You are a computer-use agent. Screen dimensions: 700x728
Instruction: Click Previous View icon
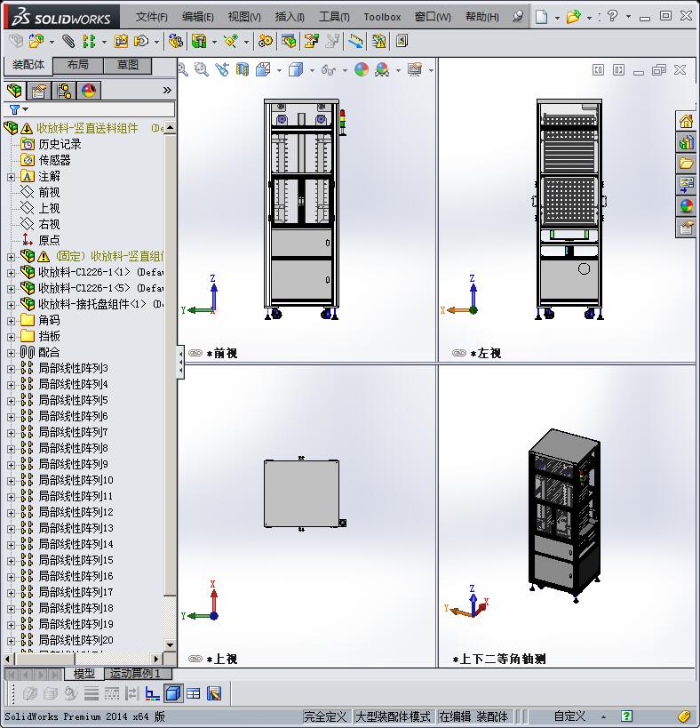(222, 69)
